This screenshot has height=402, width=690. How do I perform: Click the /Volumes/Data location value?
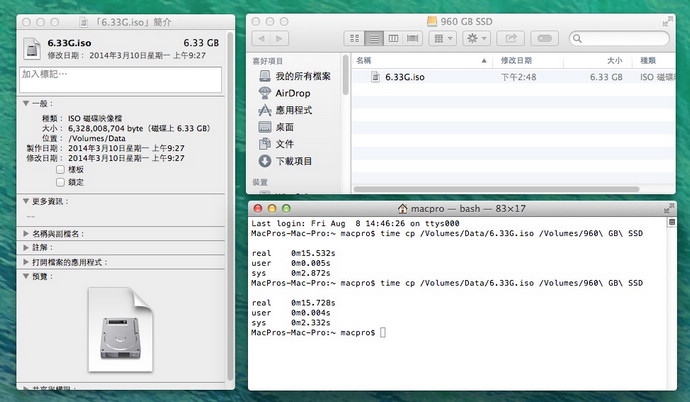click(x=96, y=138)
